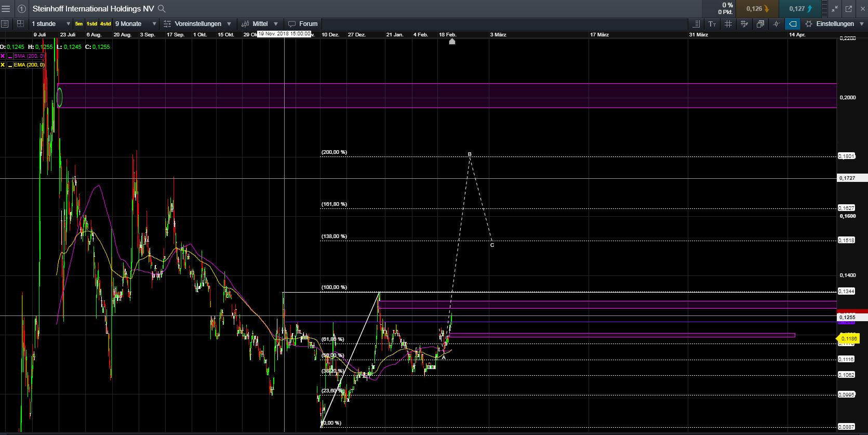This screenshot has height=435, width=868.
Task: Close the chart with the X button
Action: click(x=862, y=9)
